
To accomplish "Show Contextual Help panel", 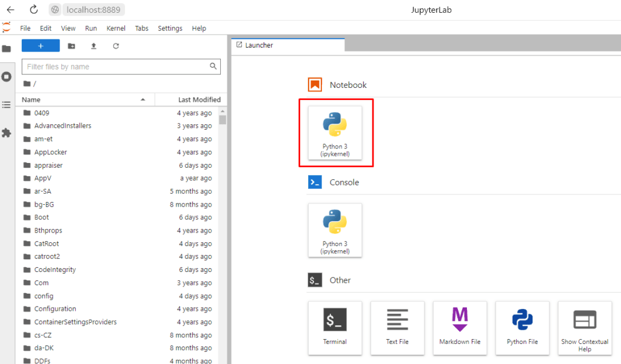I will [585, 328].
